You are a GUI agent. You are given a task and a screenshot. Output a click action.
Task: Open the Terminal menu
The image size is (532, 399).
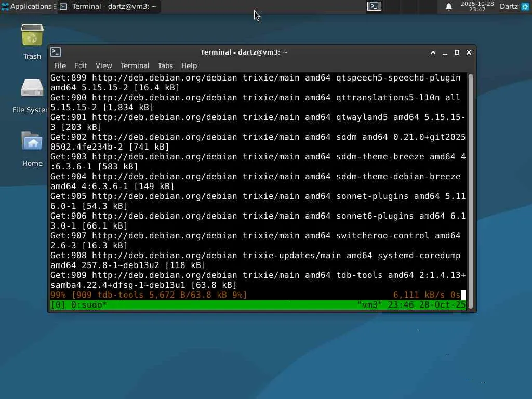click(x=135, y=65)
